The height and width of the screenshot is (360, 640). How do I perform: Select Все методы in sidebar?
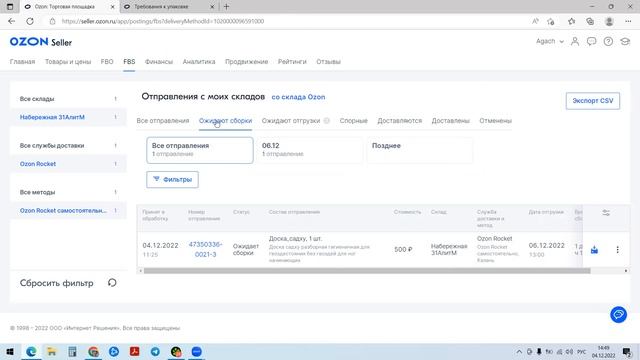pyautogui.click(x=68, y=192)
